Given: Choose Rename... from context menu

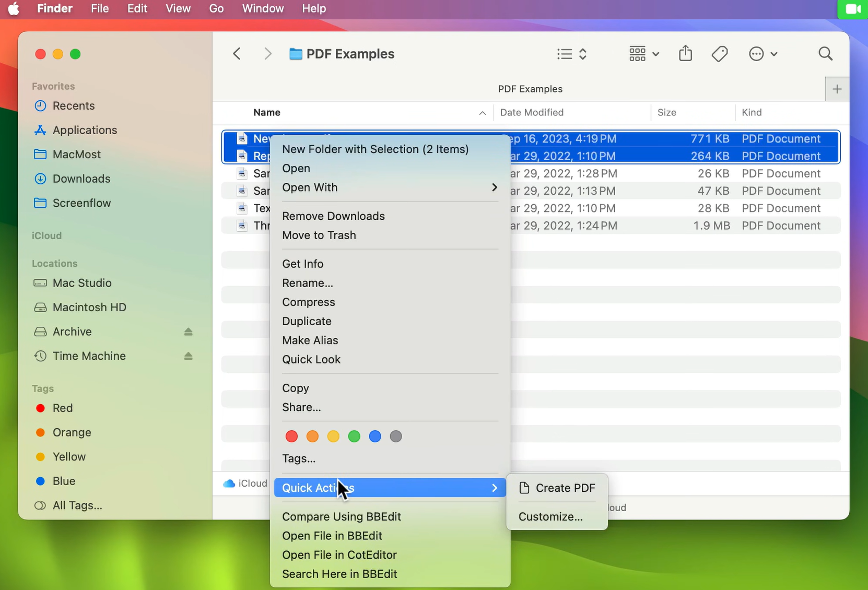Looking at the screenshot, I should pos(390,283).
